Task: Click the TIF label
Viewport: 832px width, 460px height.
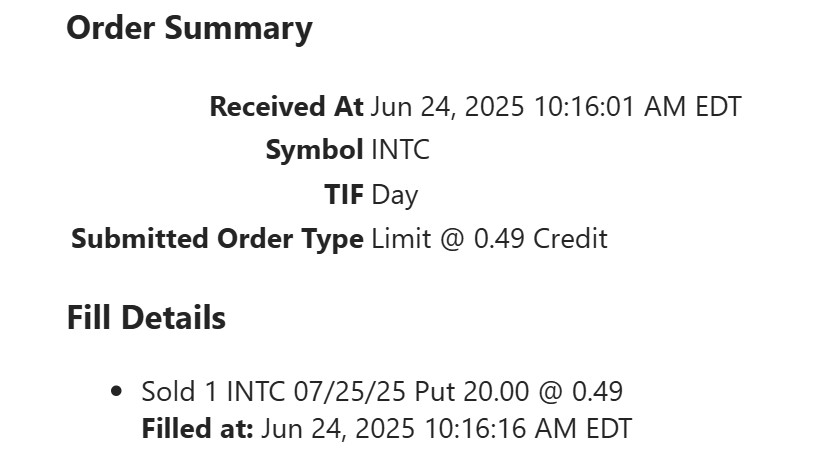Action: click(x=344, y=195)
